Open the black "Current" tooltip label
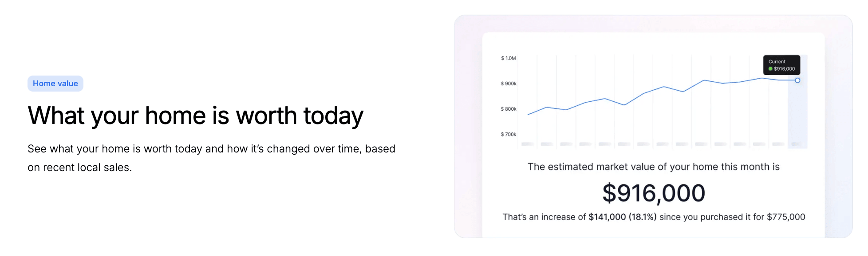The width and height of the screenshot is (868, 256). [x=777, y=62]
